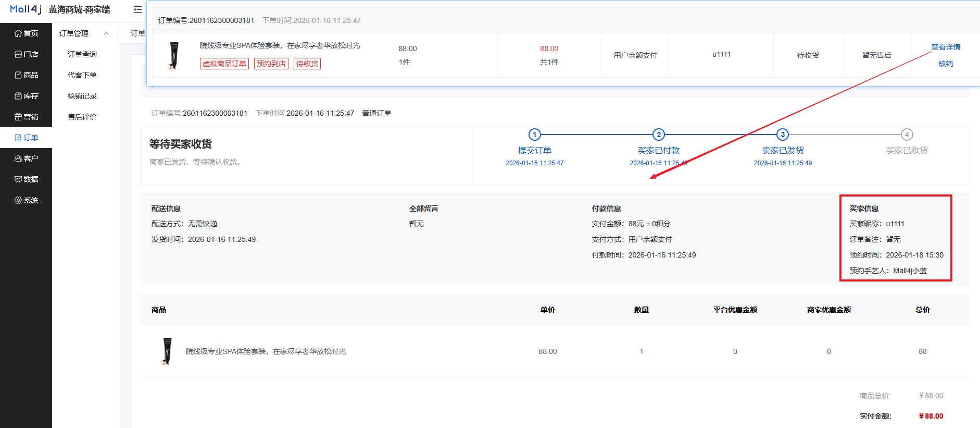Image resolution: width=980 pixels, height=428 pixels.
Task: Open the 系统 system menu item
Action: (26, 200)
